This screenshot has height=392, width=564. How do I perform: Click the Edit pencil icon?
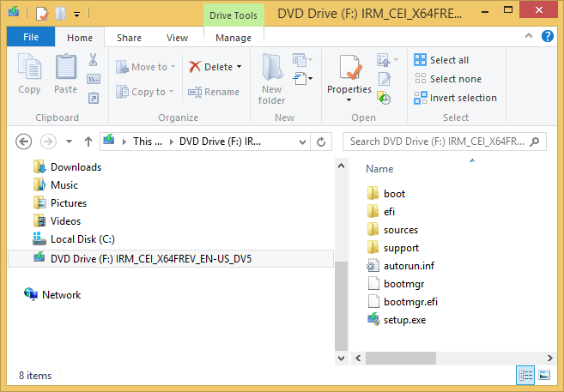coord(384,79)
